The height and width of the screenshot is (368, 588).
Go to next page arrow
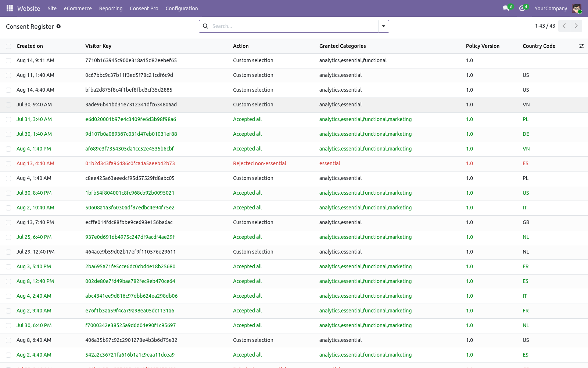click(x=576, y=26)
